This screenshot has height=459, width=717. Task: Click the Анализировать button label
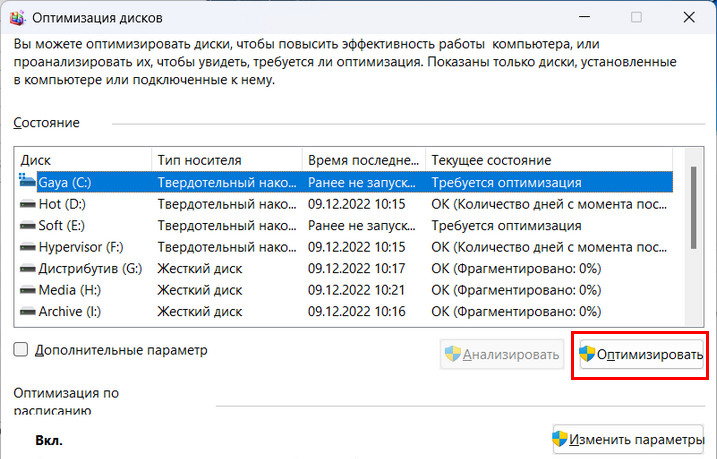point(511,354)
